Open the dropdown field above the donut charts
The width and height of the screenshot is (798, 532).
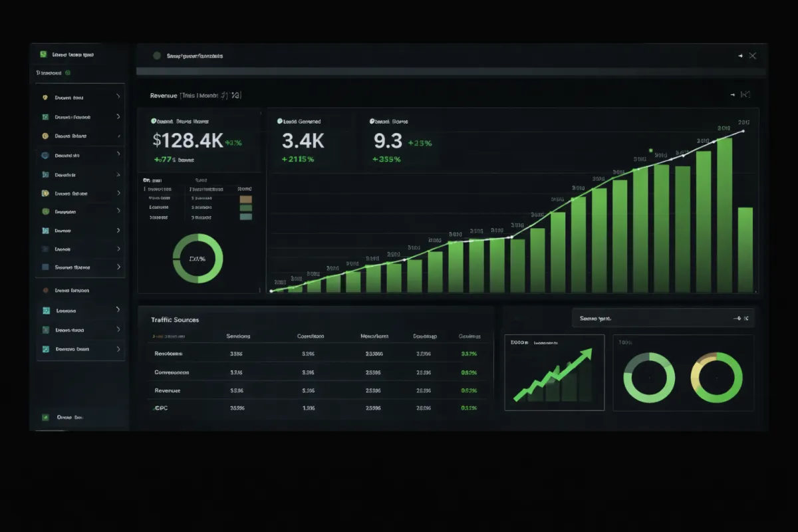pyautogui.click(x=663, y=318)
